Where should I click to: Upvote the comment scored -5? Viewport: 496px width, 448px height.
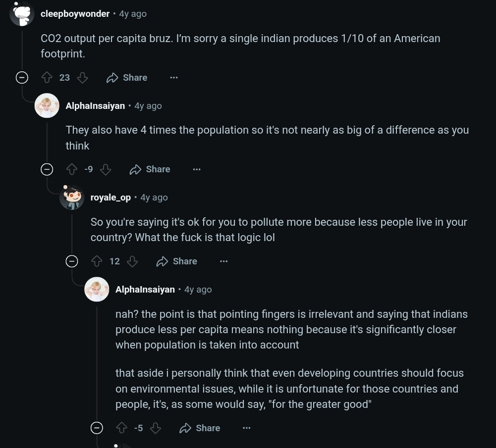click(x=121, y=428)
